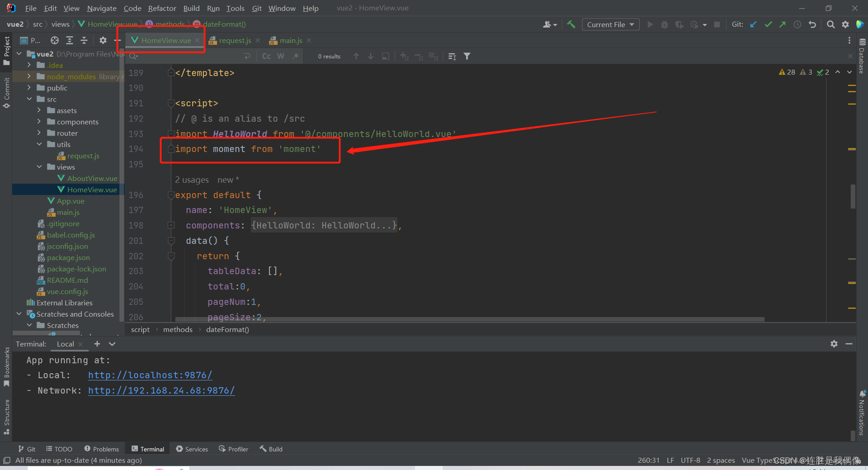
Task: Toggle whole Words matching in the find bar
Action: [280, 56]
